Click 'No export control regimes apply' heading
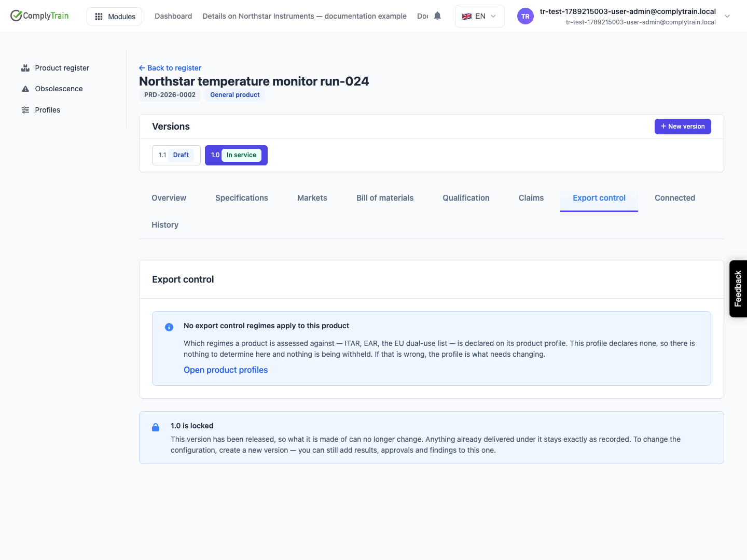 [266, 326]
